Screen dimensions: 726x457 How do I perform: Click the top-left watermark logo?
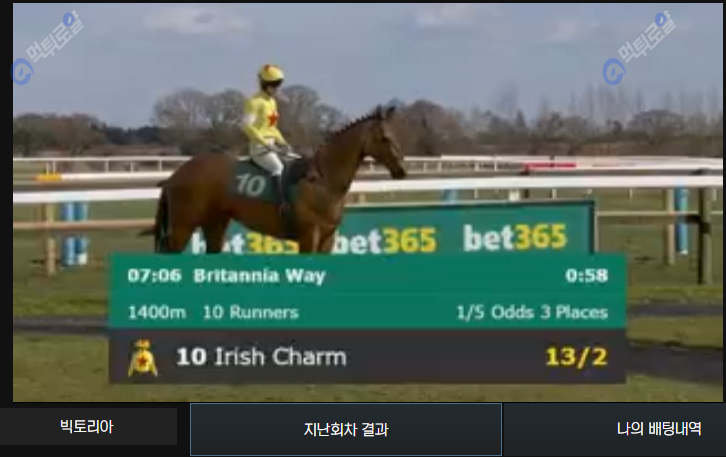click(x=48, y=48)
